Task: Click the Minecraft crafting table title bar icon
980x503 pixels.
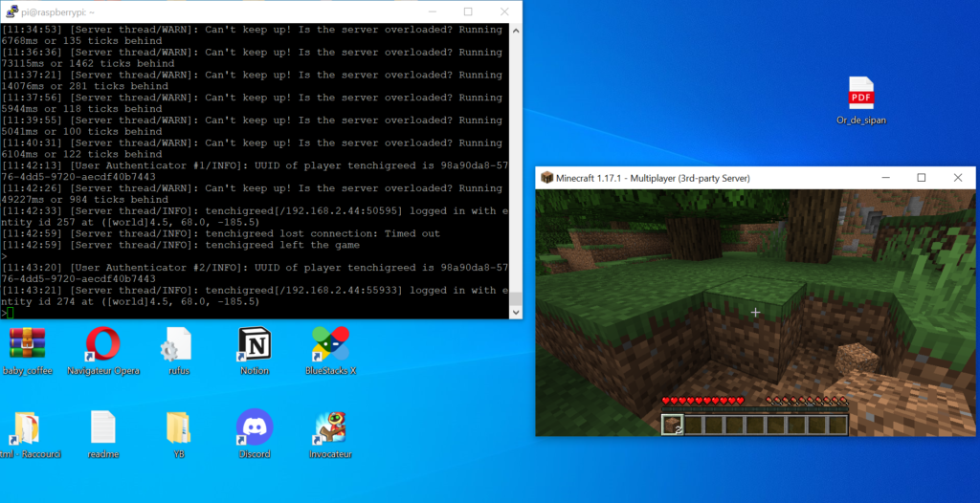Action: click(546, 178)
